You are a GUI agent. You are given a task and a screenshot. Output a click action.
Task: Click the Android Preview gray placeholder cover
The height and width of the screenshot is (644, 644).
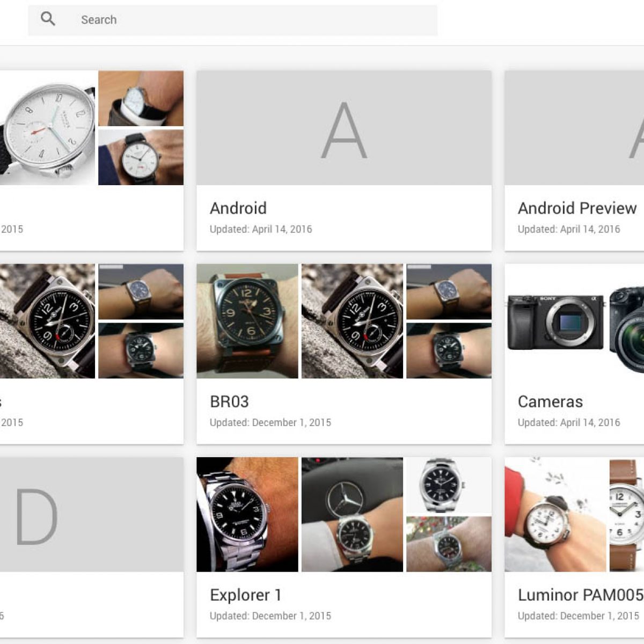pyautogui.click(x=574, y=129)
